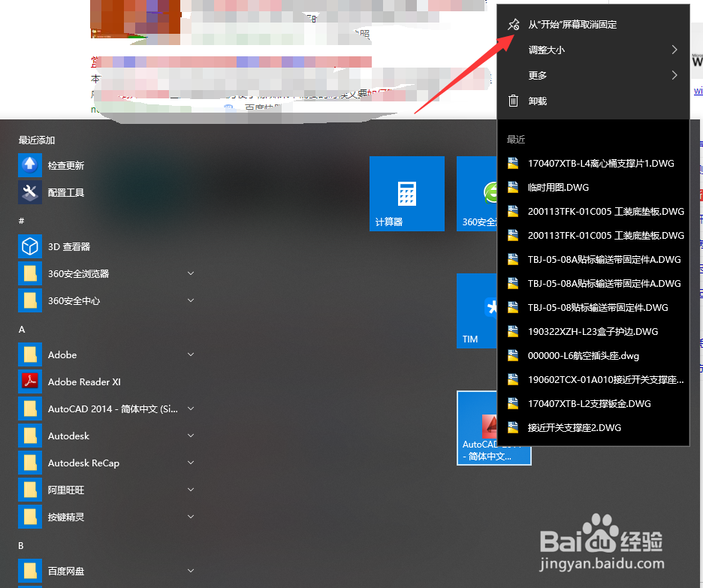Click the AutoCAD 2014 folder icon
This screenshot has width=703, height=588.
pos(30,409)
